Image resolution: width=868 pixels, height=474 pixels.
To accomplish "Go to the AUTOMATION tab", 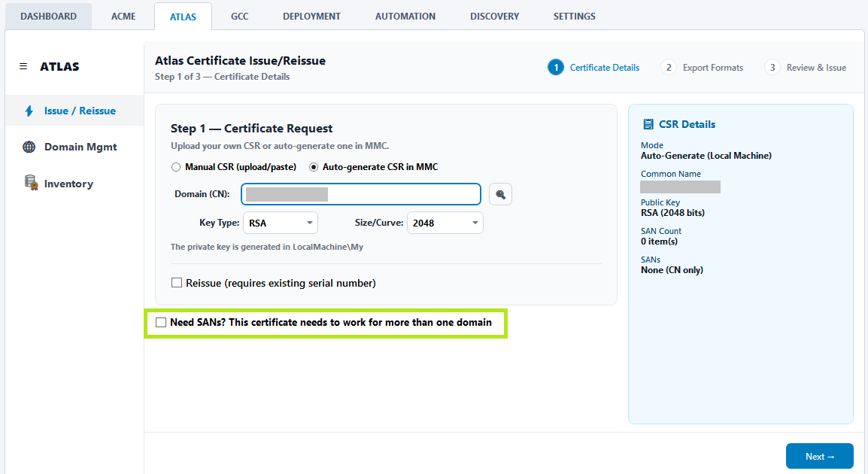I will [405, 16].
